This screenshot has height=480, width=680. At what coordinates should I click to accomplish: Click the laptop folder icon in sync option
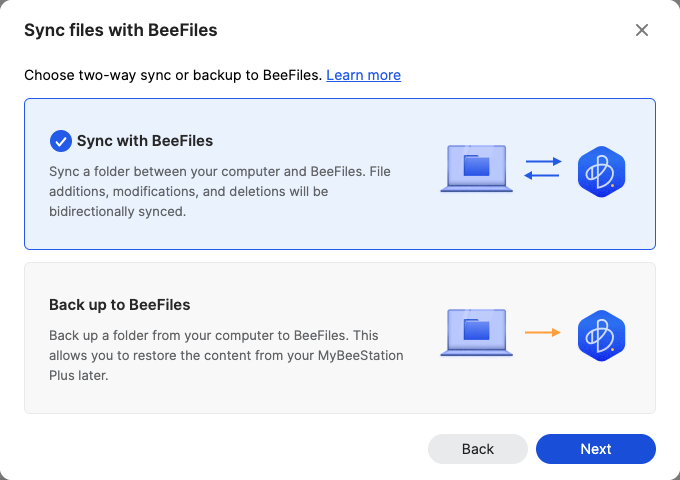477,169
